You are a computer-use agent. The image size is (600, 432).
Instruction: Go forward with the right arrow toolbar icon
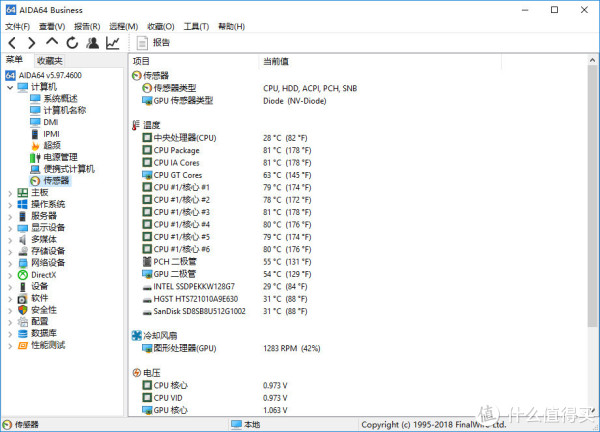point(32,43)
